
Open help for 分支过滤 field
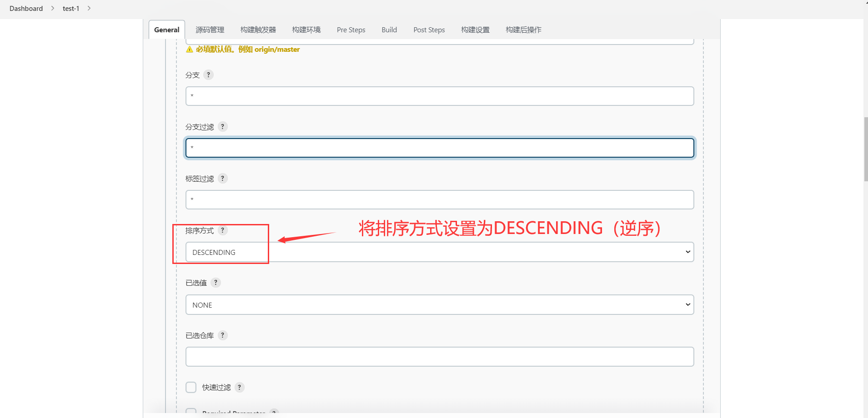pyautogui.click(x=222, y=126)
